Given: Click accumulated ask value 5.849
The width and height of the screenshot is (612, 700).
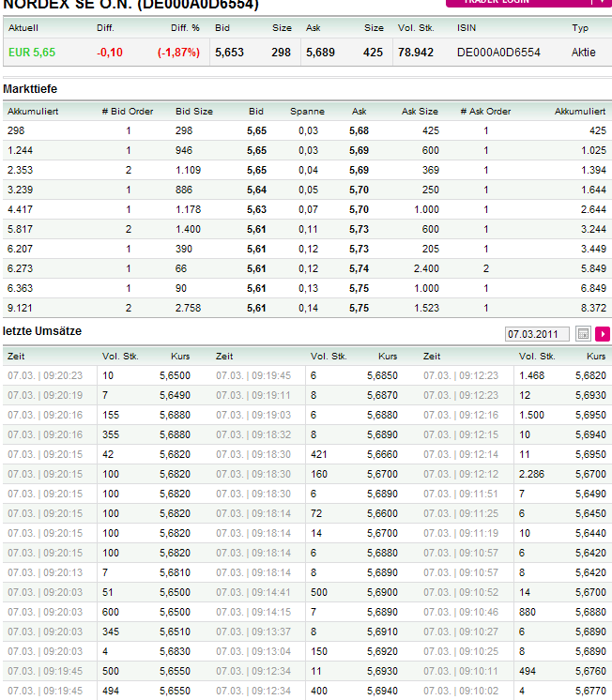Looking at the screenshot, I should pyautogui.click(x=593, y=268).
